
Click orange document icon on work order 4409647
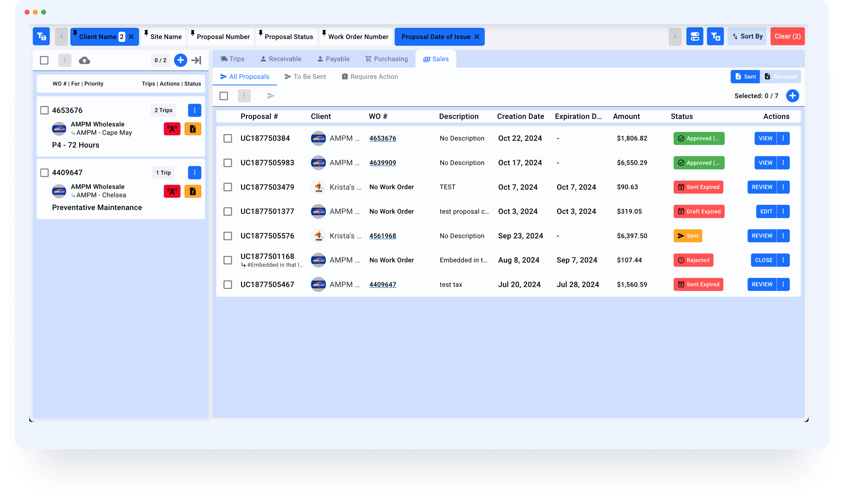point(193,191)
